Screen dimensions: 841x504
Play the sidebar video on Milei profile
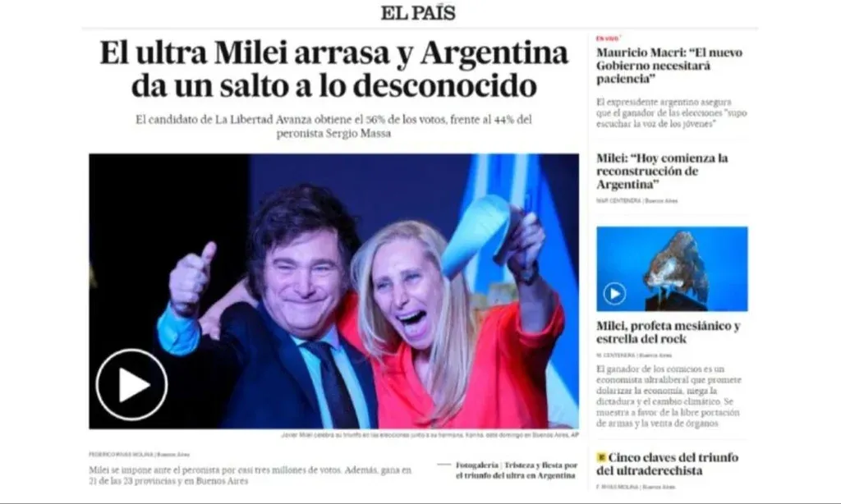[x=614, y=294]
